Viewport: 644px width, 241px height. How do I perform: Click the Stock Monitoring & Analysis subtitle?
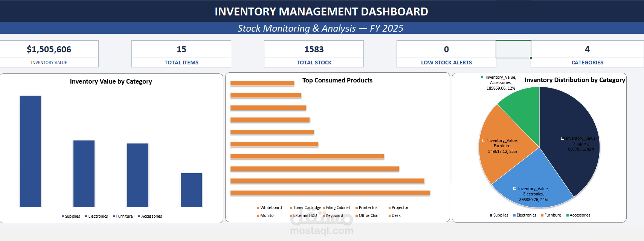320,28
